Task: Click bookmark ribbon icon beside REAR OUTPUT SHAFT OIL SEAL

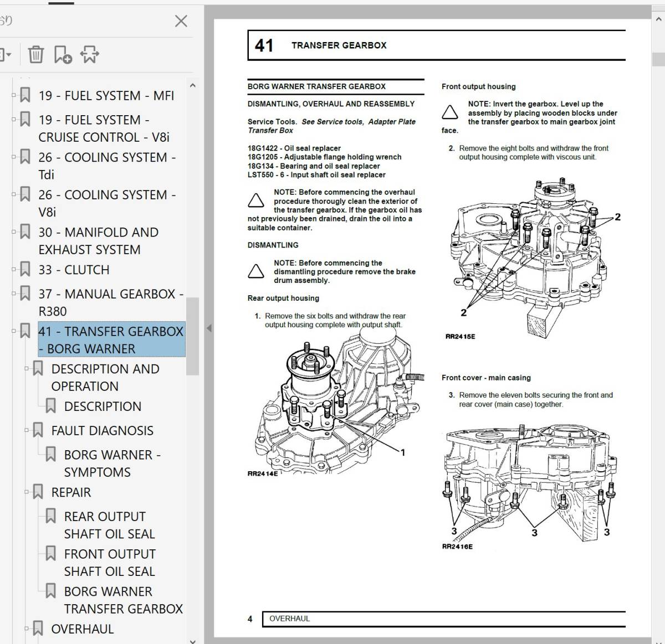Action: (50, 516)
